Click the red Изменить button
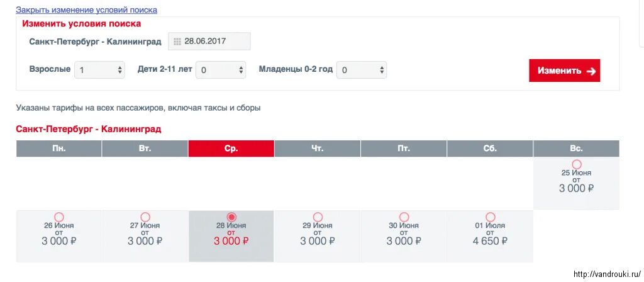This screenshot has width=644, height=282. point(564,70)
